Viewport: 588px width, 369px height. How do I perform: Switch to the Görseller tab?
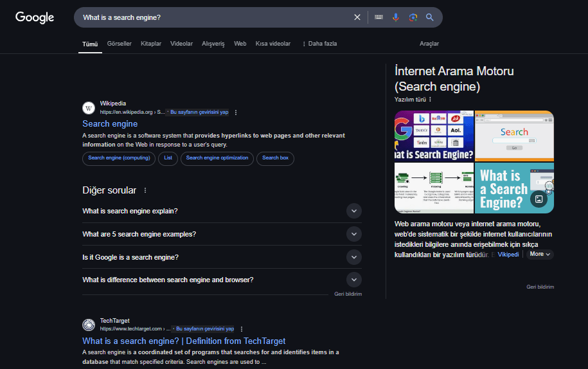(x=120, y=44)
